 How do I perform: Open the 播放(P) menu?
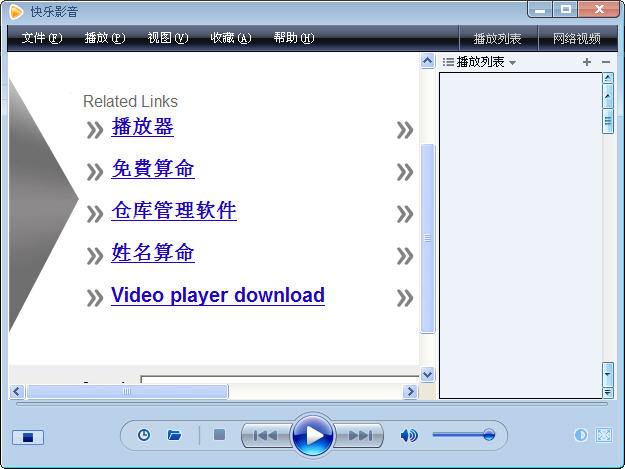(105, 38)
